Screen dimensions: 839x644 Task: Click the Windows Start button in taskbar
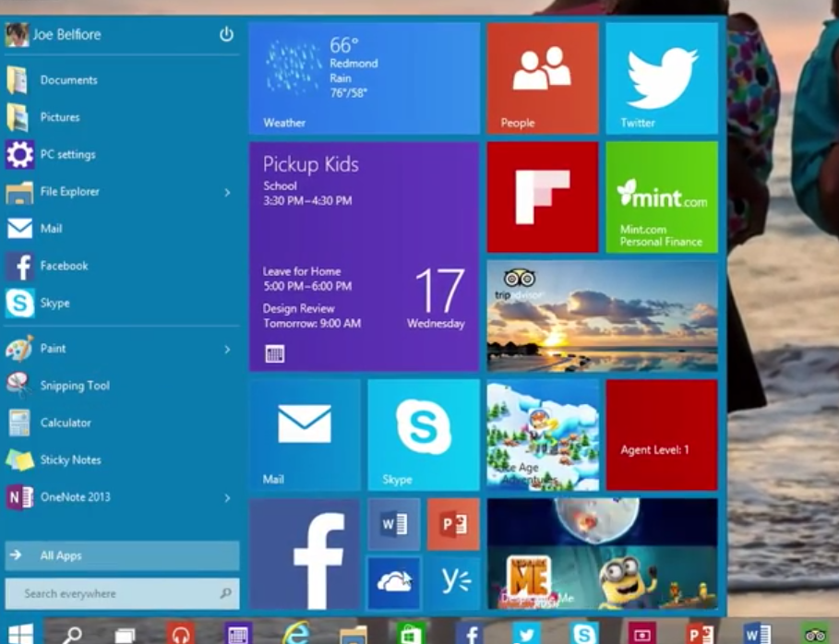(x=20, y=634)
